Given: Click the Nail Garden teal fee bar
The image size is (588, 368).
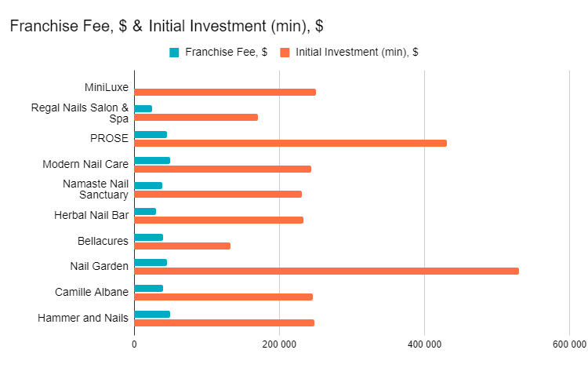Looking at the screenshot, I should coord(151,263).
